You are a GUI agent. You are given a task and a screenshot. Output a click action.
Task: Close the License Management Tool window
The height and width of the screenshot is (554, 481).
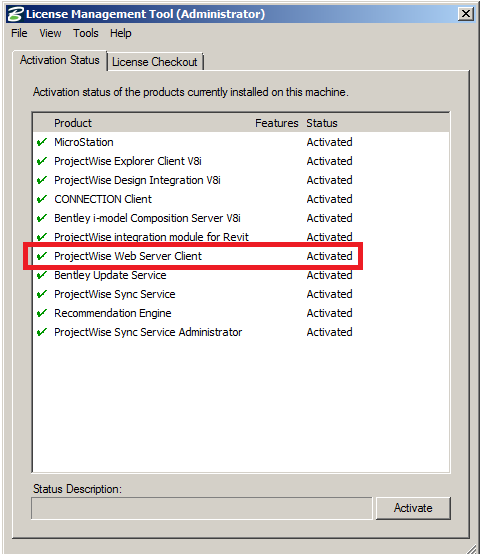click(466, 14)
